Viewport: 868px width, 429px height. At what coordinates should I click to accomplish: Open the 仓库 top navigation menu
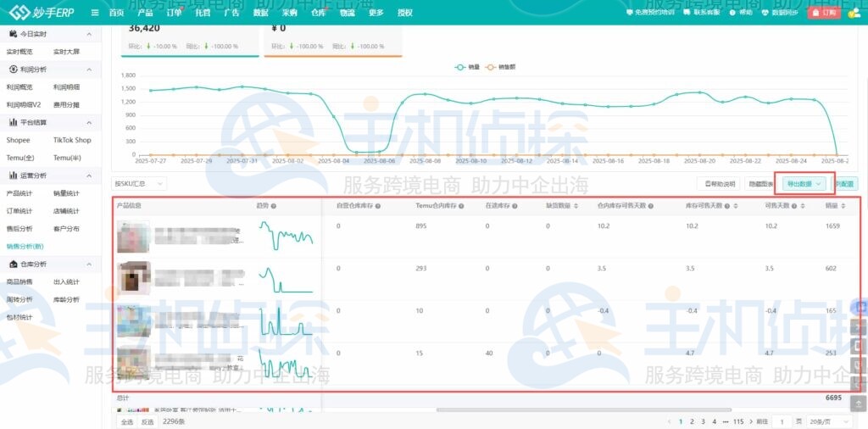click(318, 13)
